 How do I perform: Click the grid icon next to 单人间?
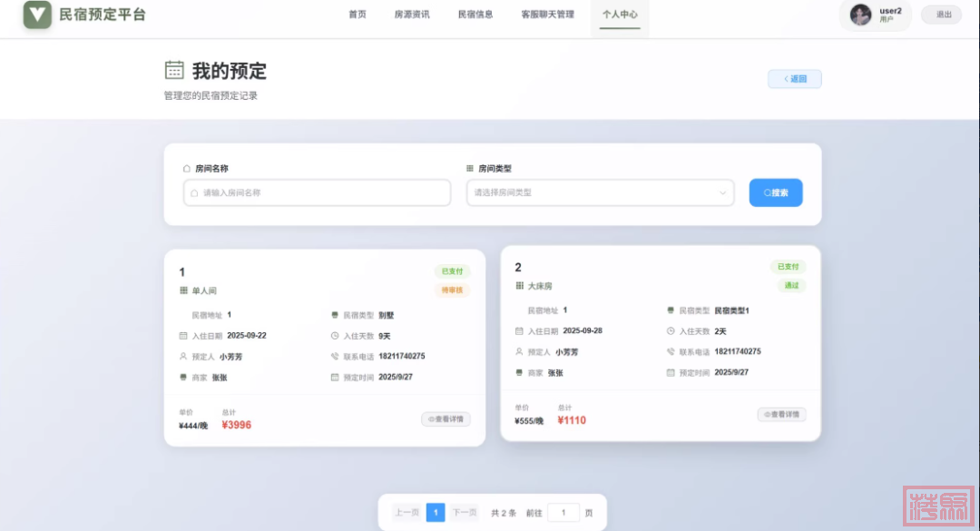pos(184,290)
